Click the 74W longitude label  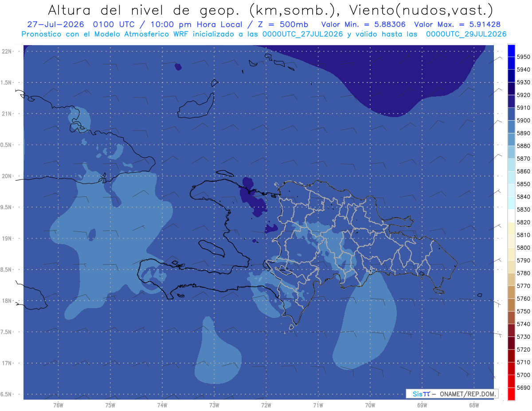pos(162,405)
